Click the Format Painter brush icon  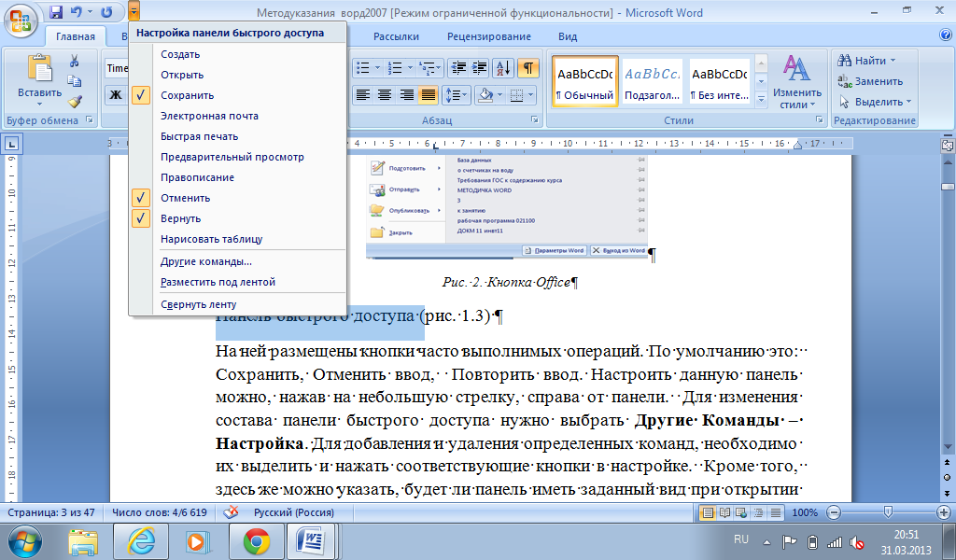(x=75, y=101)
